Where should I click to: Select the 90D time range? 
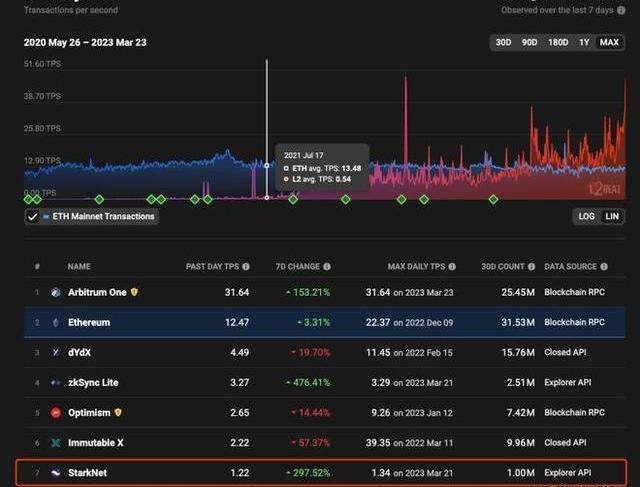[x=529, y=42]
